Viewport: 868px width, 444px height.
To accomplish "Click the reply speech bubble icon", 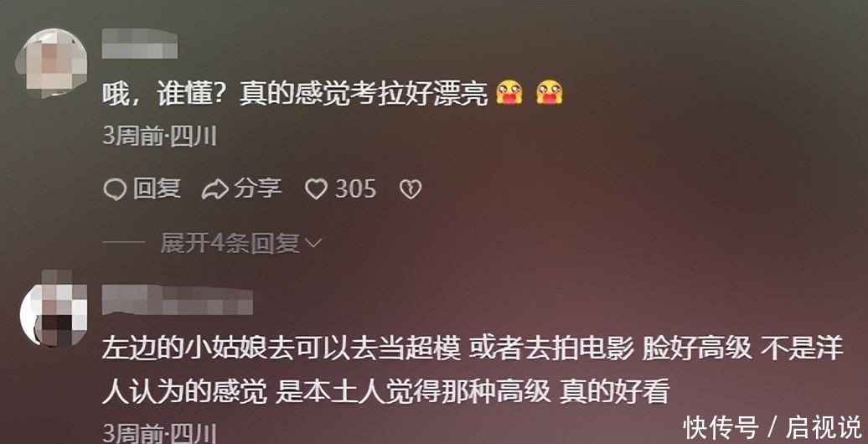I will pos(115,190).
